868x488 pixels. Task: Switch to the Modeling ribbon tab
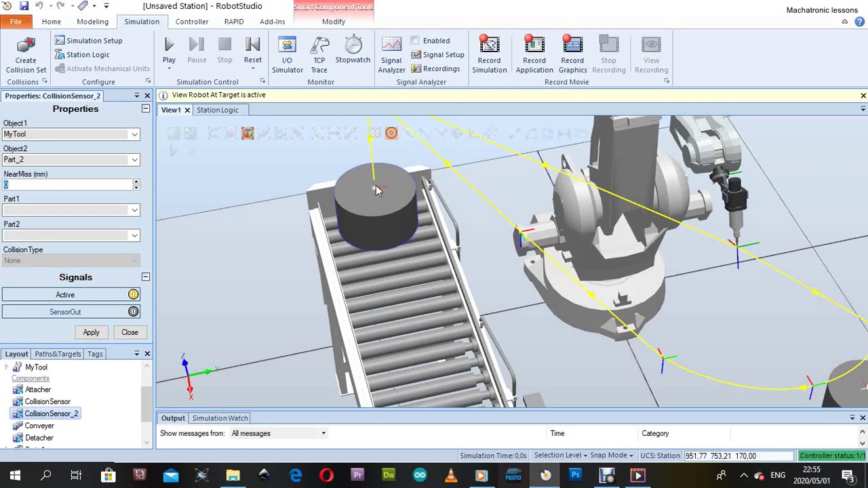(92, 22)
